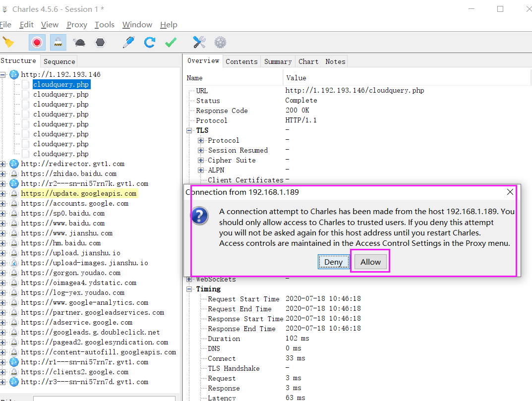Screen dimensions: 532x401
Task: Select the https://update.googleapis.com host
Action: (78, 193)
